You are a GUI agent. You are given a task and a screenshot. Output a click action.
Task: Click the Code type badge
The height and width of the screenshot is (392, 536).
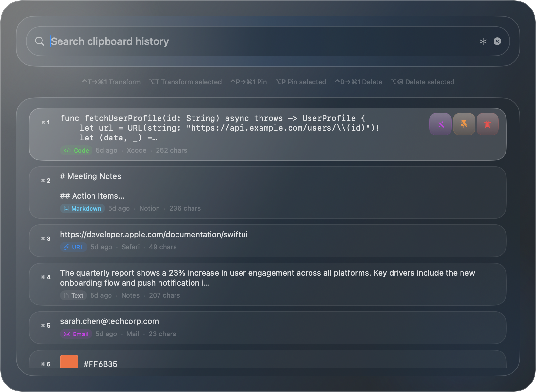[76, 150]
